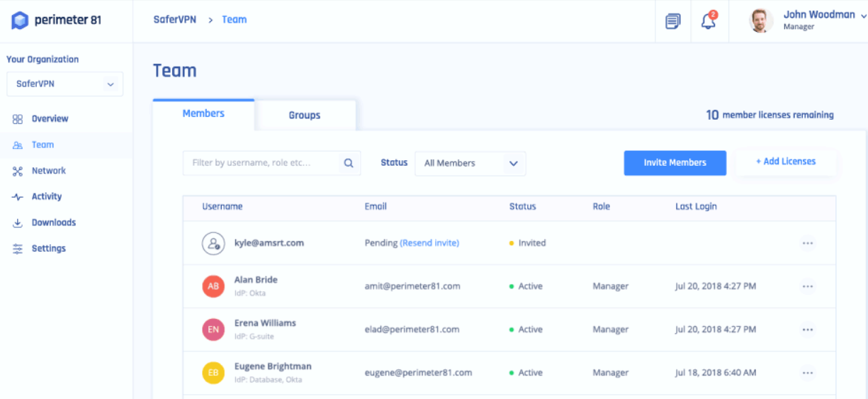Click the Add Licenses button

[785, 162]
